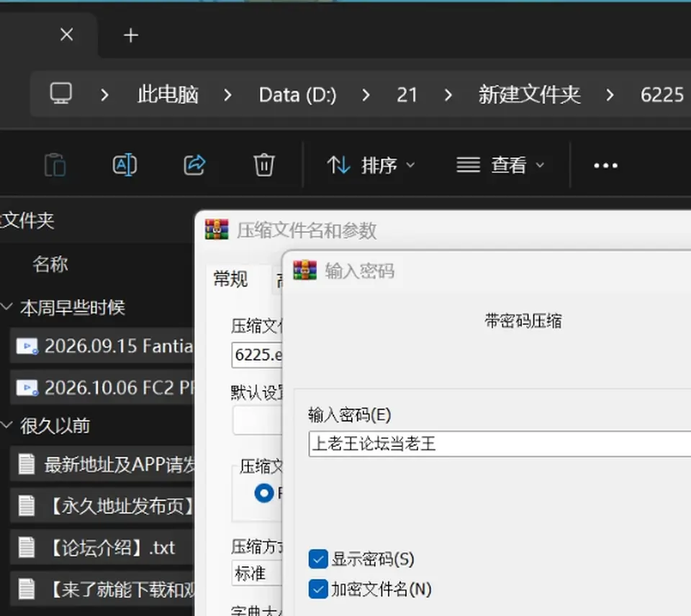
Task: Expand the chevron after 新建文件夹
Action: 610,95
